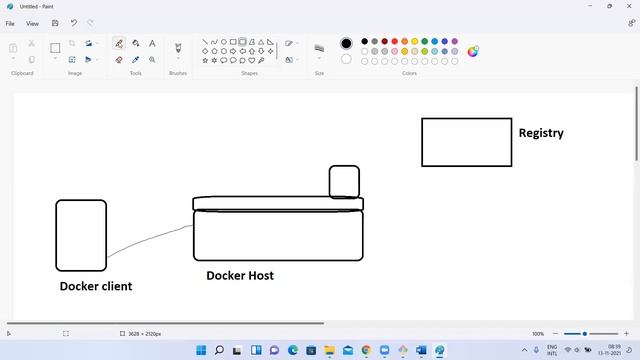This screenshot has width=640, height=360.
Task: Click the Rotate image icon
Action: tap(88, 43)
